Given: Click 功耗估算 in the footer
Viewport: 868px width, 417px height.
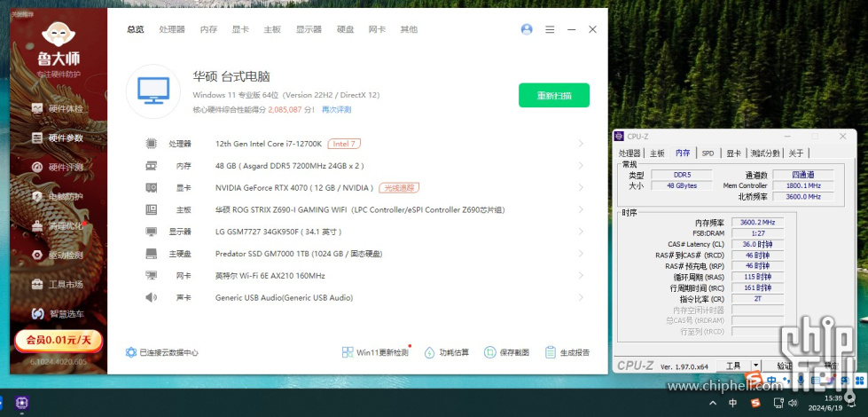Looking at the screenshot, I should [447, 352].
